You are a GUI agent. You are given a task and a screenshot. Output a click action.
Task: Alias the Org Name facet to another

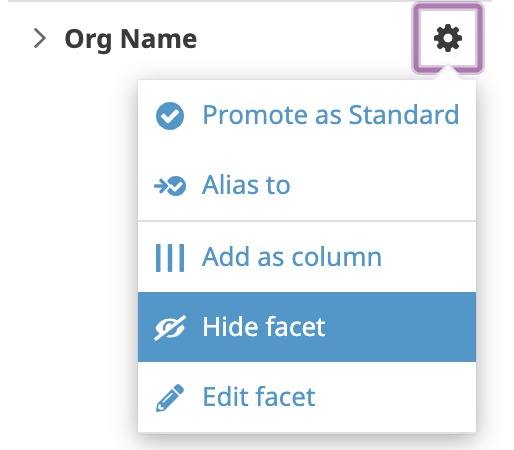(x=307, y=186)
